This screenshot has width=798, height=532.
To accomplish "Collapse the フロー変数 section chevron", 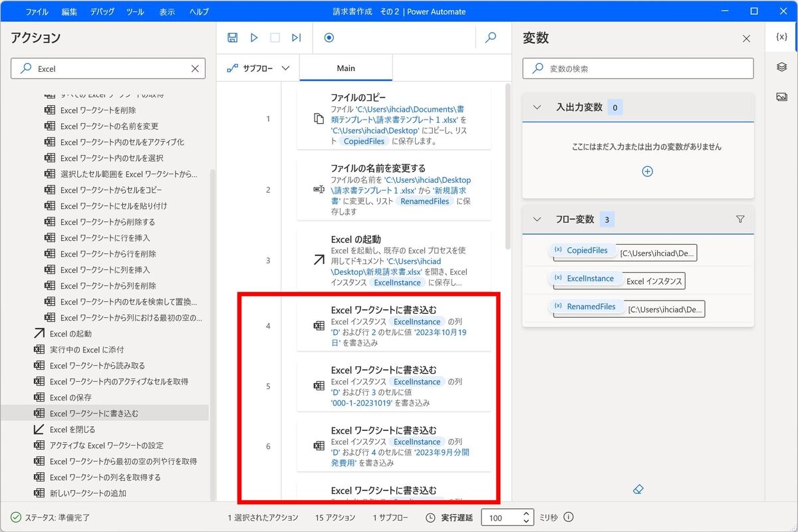I will [537, 219].
